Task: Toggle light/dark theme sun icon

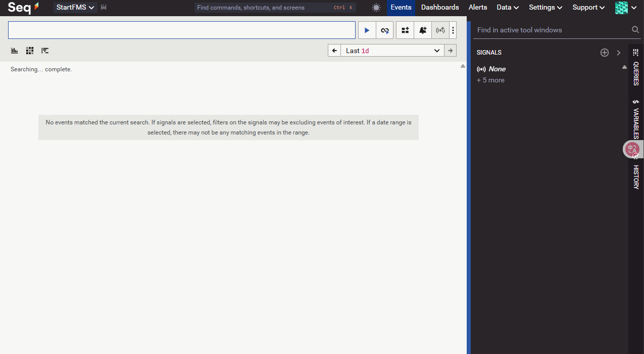Action: 376,8
